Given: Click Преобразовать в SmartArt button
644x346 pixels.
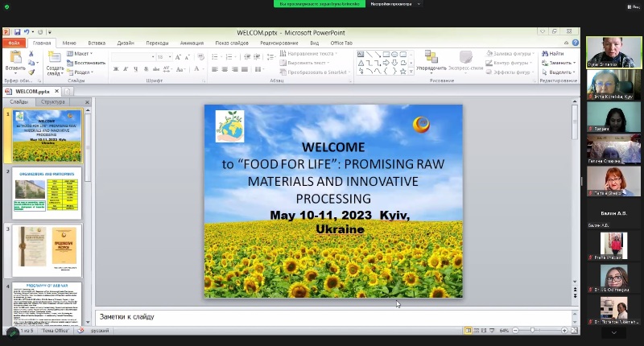Looking at the screenshot, I should pos(315,72).
